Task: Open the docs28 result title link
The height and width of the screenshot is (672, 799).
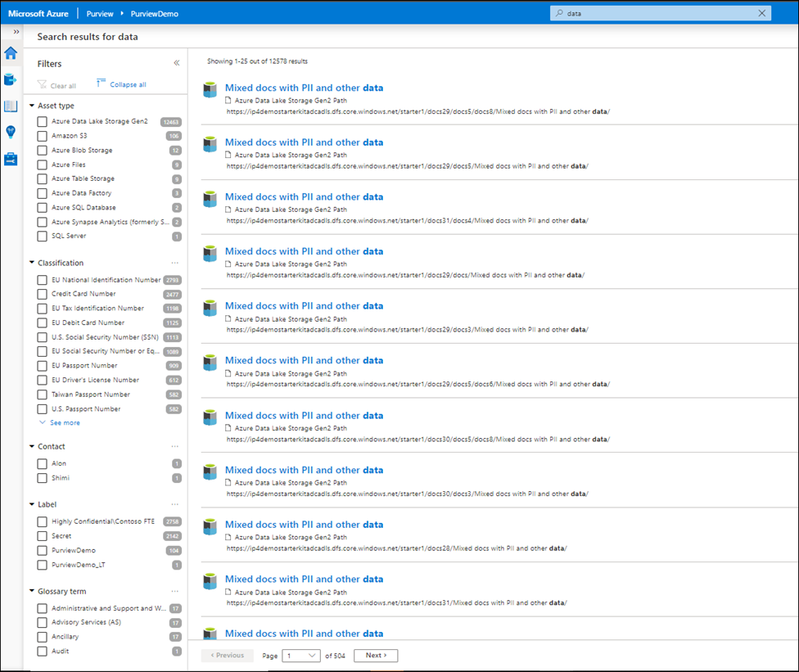Action: tap(305, 524)
